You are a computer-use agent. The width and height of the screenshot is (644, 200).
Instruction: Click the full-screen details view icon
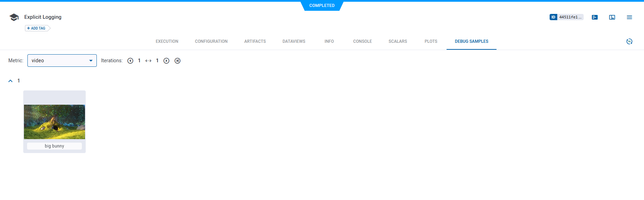(x=612, y=17)
